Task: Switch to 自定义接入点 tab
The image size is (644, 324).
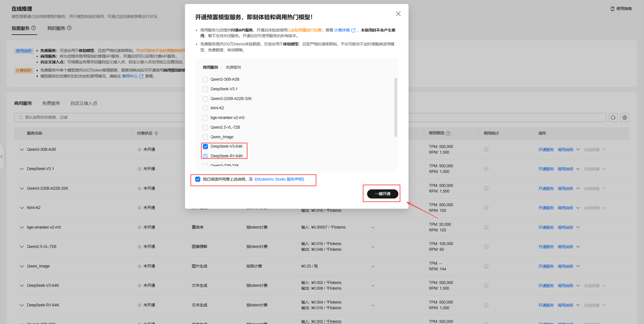Action: [84, 103]
